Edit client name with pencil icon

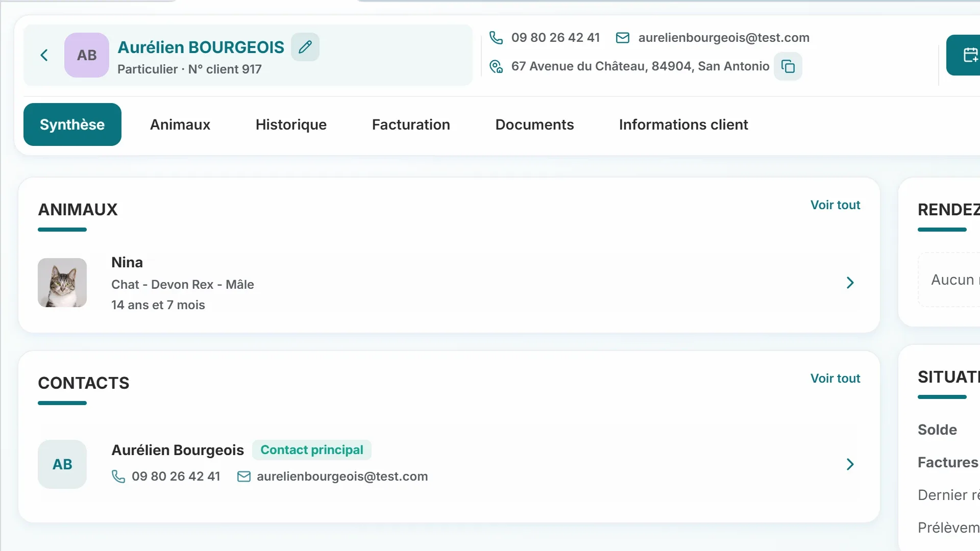click(305, 47)
